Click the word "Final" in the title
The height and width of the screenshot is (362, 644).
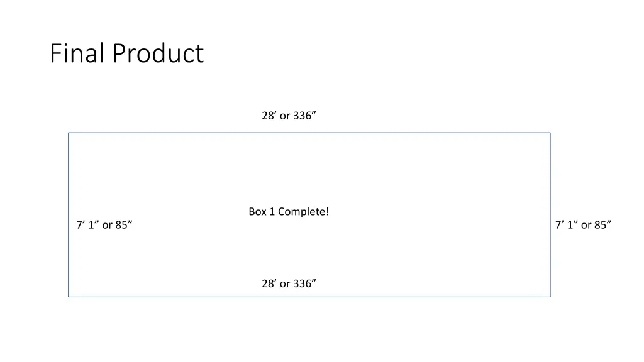[77, 53]
